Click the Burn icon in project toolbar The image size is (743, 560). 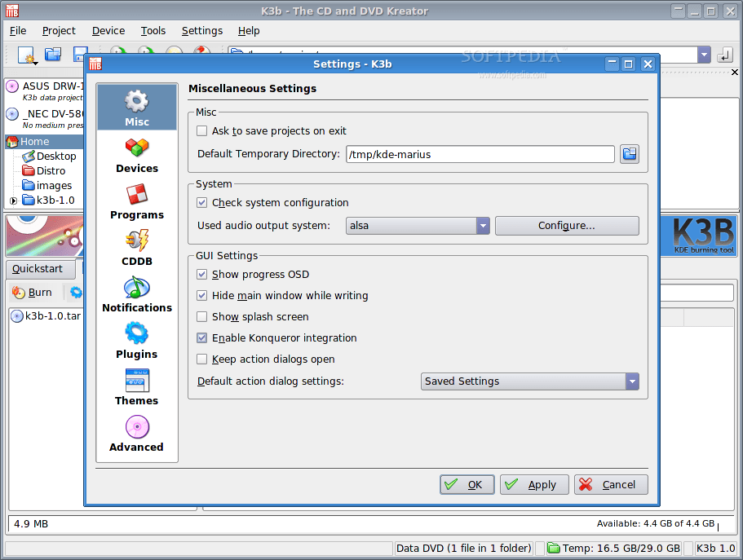[x=19, y=293]
